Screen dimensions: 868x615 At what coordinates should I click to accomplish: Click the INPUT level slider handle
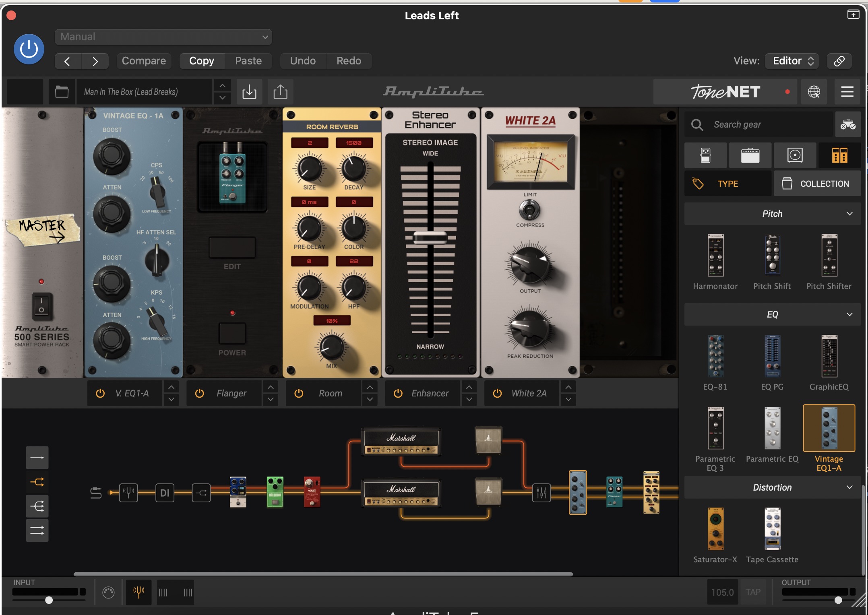[49, 600]
